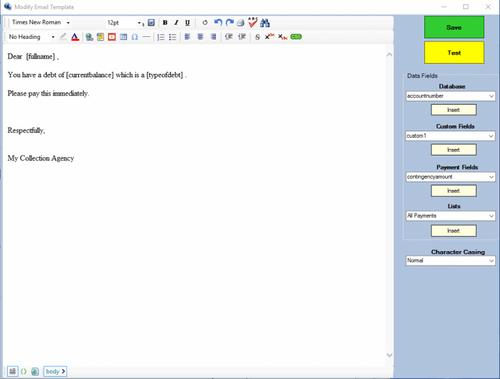Toggle italic formatting
The height and width of the screenshot is (379, 500).
coord(176,23)
